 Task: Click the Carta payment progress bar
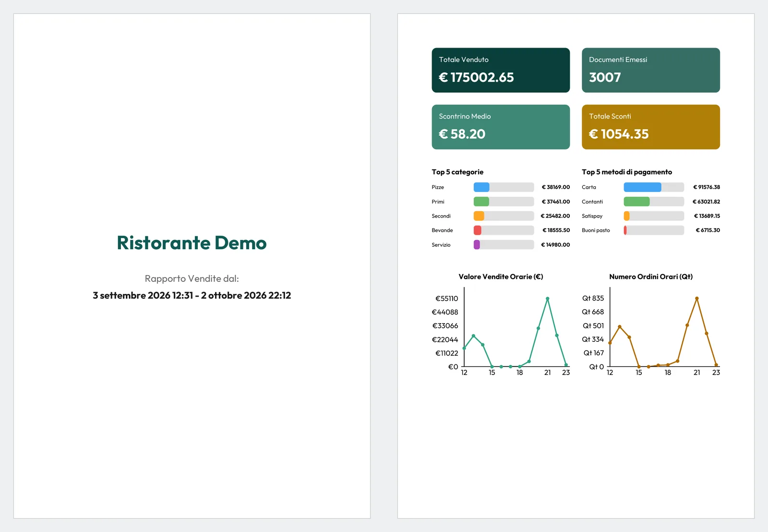pyautogui.click(x=654, y=187)
